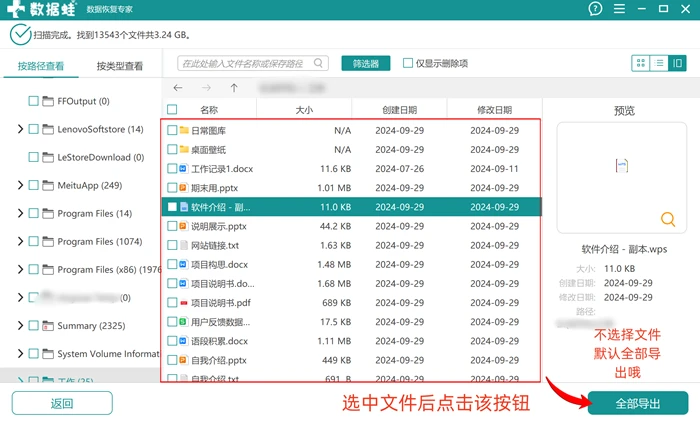The height and width of the screenshot is (424, 700).
Task: Open the hamburger menu in title bar
Action: [619, 9]
